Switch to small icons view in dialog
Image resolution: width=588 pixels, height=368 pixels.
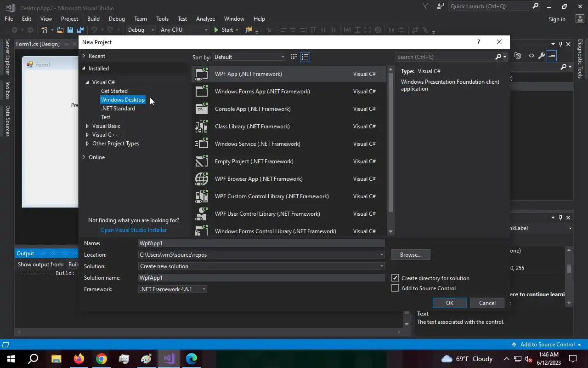(294, 57)
